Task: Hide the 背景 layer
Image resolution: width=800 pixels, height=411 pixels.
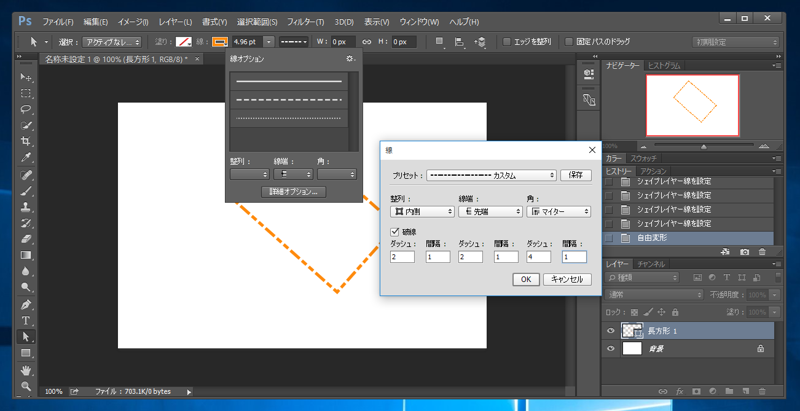Action: point(611,349)
